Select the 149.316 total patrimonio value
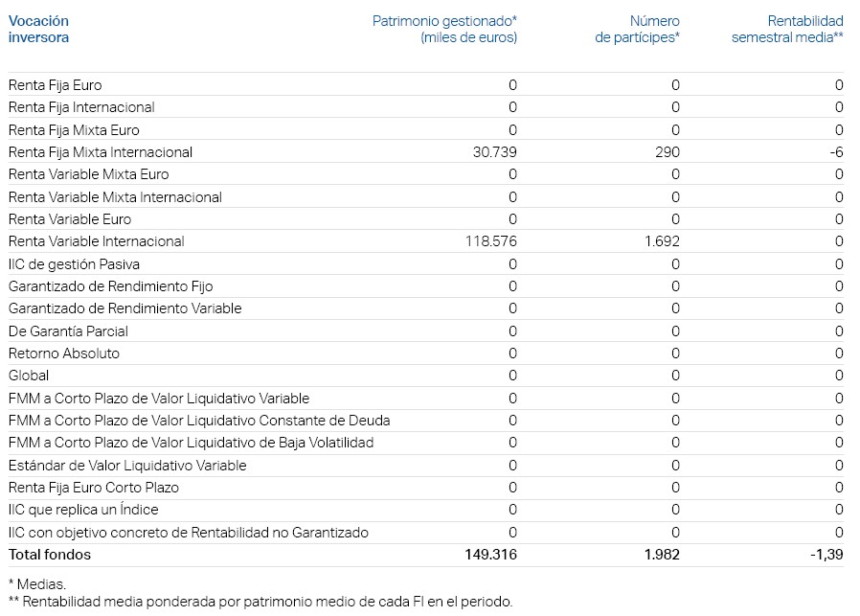Image resolution: width=860 pixels, height=616 pixels. (x=490, y=555)
